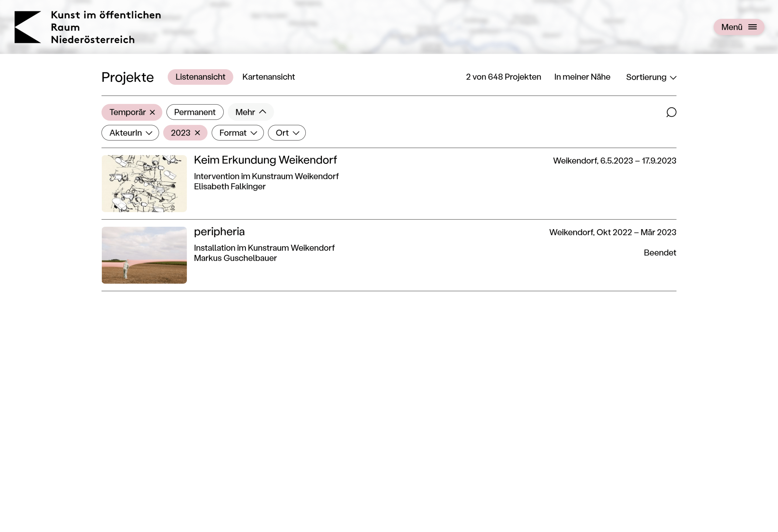
Task: Remove 2023 filter via X icon
Action: point(198,133)
